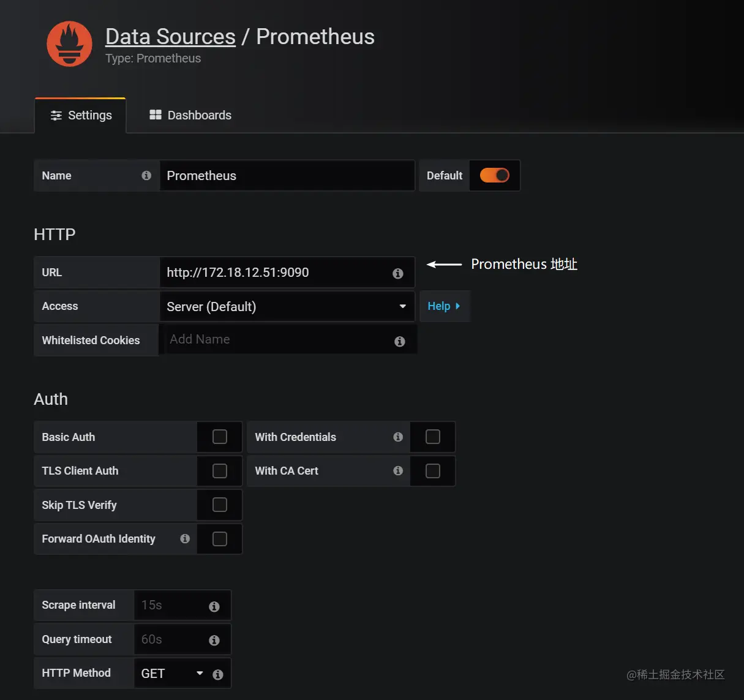Click the Name field info icon
Screen dimensions: 744x700
click(146, 176)
